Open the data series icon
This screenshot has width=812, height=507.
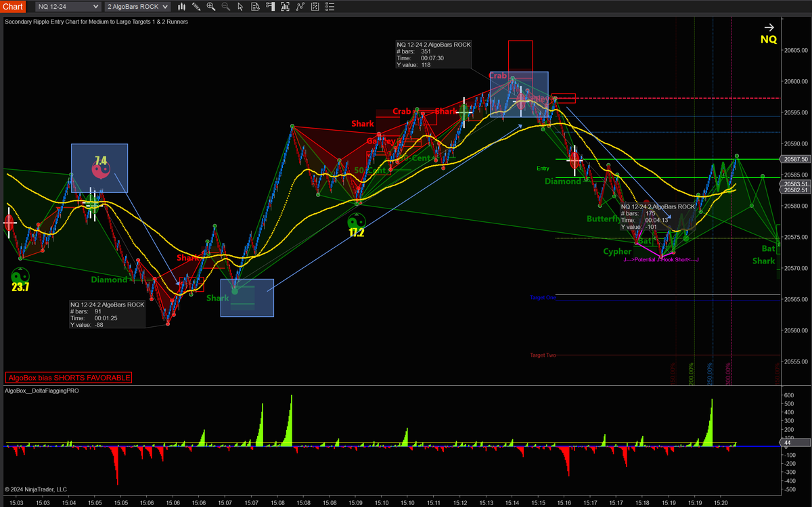point(286,7)
